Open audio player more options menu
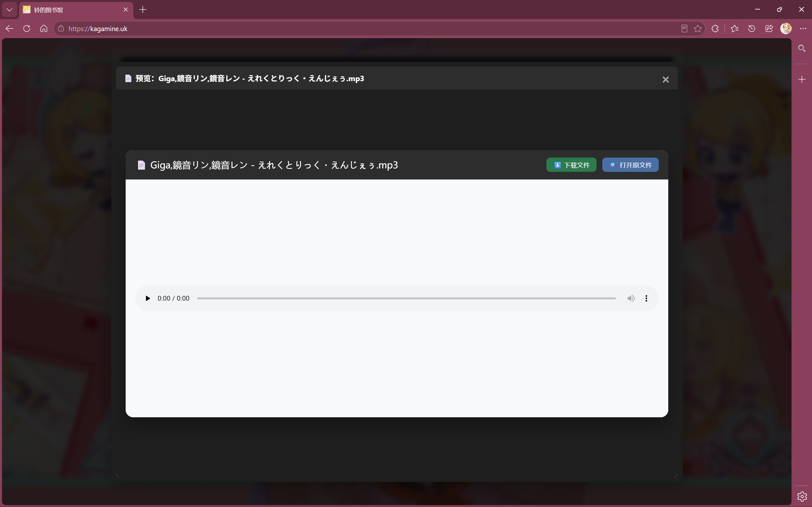Viewport: 812px width, 507px height. pyautogui.click(x=646, y=298)
